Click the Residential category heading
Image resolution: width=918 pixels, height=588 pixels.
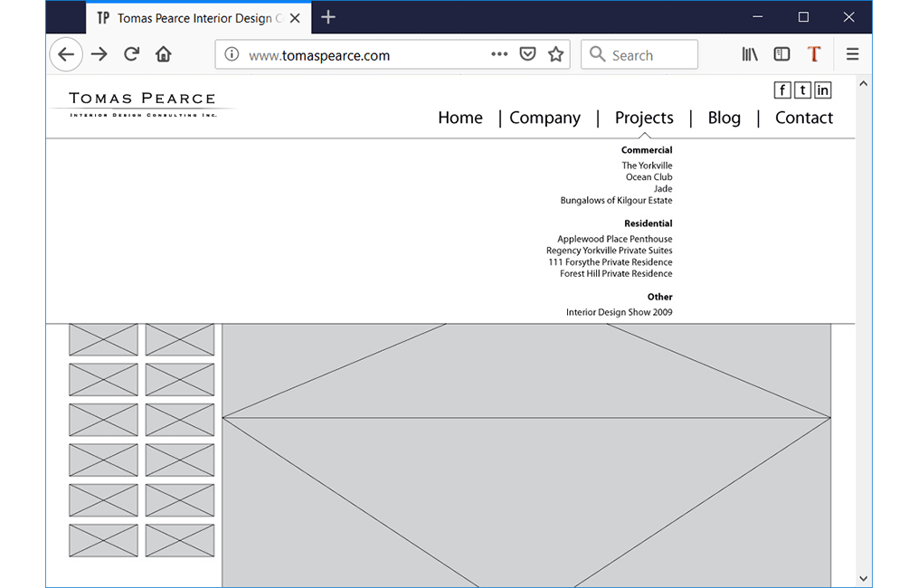(648, 223)
